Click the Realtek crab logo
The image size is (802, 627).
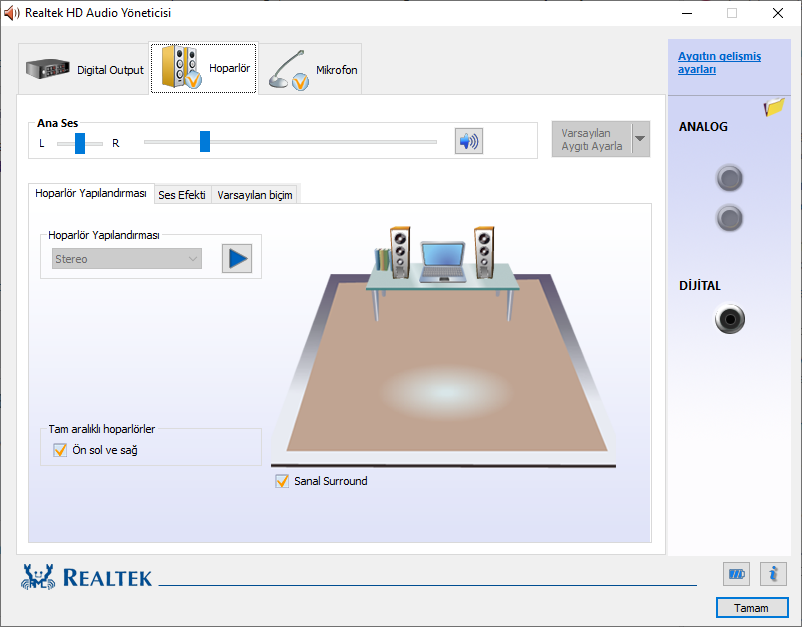pos(38,577)
